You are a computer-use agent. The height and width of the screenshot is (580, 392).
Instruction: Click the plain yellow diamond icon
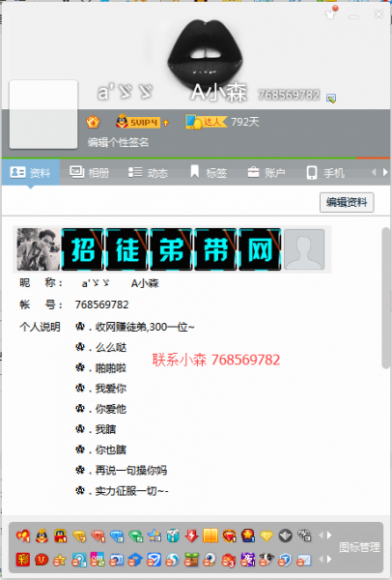266,536
